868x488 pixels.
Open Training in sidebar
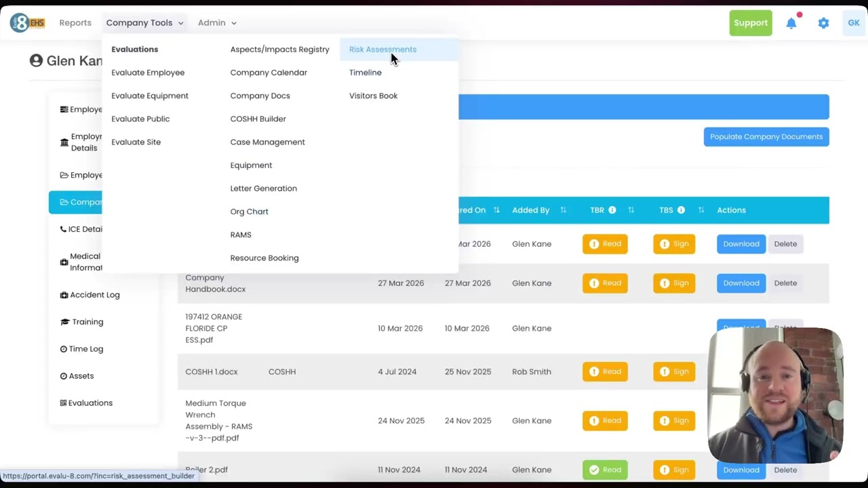coord(82,322)
